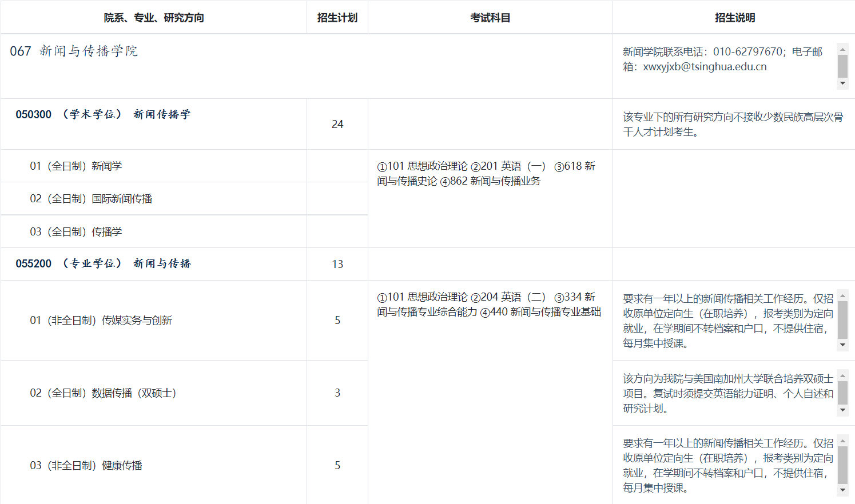Image resolution: width=855 pixels, height=504 pixels.
Task: Click scroll-down arrow in contact info note
Action: (x=842, y=83)
